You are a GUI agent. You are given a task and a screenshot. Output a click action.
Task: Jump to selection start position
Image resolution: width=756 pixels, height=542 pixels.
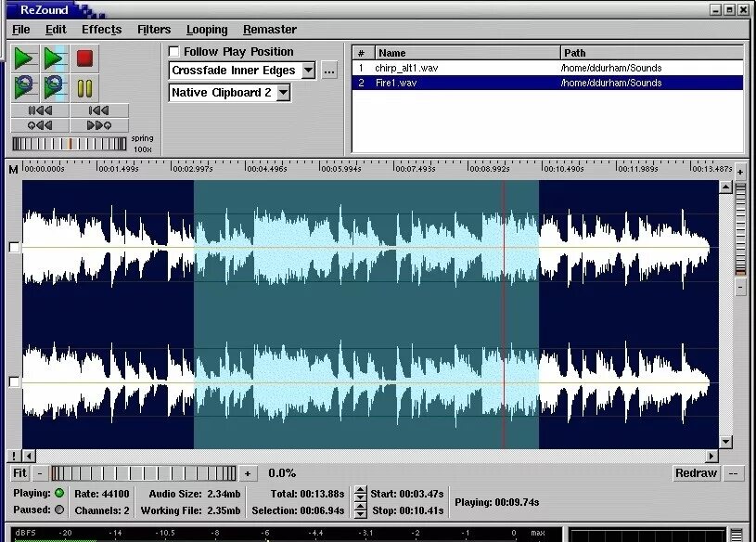99,110
